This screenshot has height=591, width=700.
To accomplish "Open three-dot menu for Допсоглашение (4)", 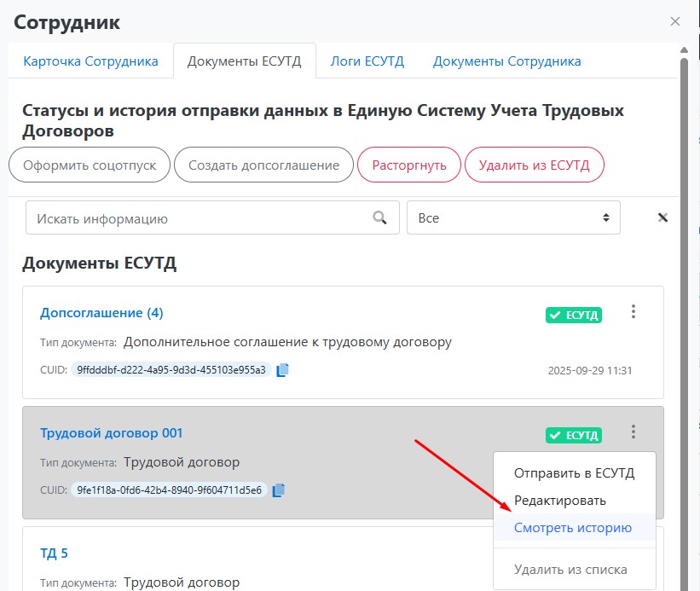I will (633, 312).
